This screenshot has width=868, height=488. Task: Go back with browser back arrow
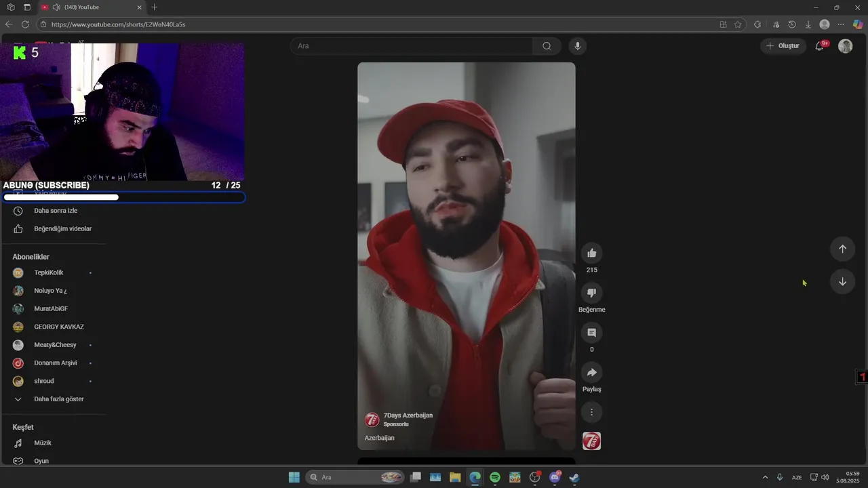pos(9,24)
